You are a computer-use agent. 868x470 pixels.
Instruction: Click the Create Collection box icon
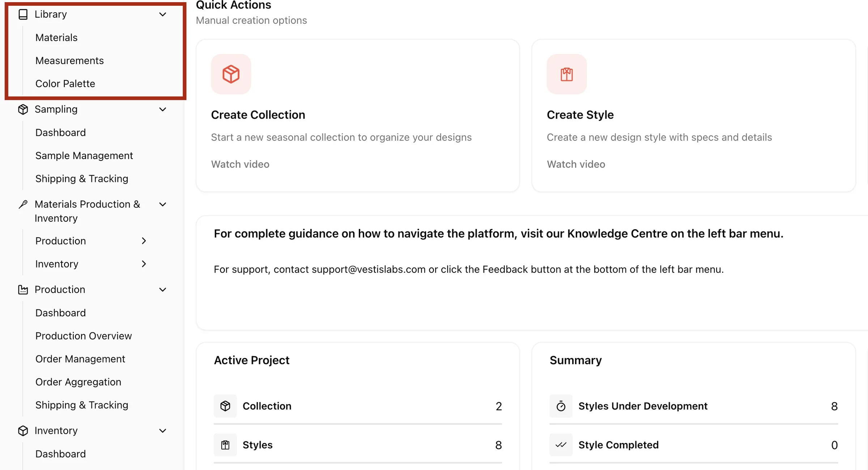(231, 74)
